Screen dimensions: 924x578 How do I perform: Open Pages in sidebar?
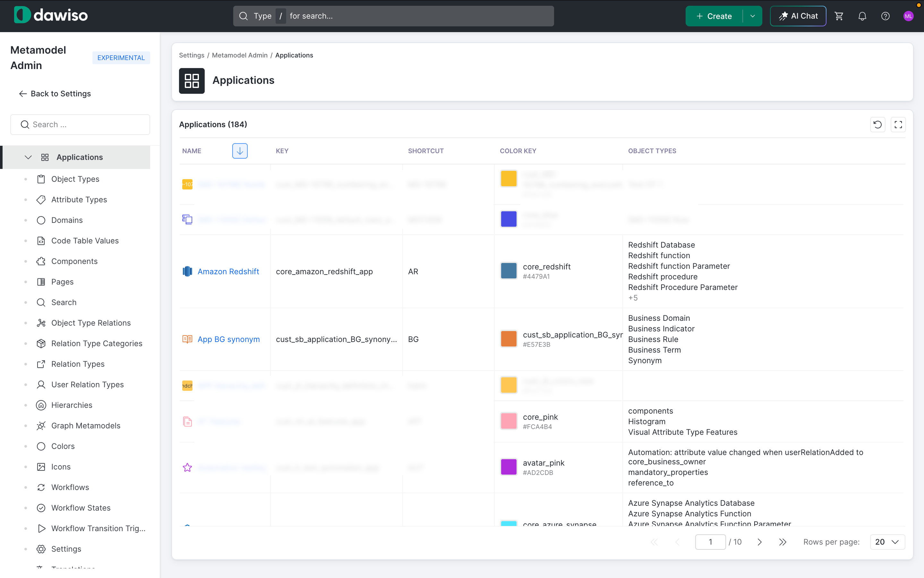pos(62,282)
